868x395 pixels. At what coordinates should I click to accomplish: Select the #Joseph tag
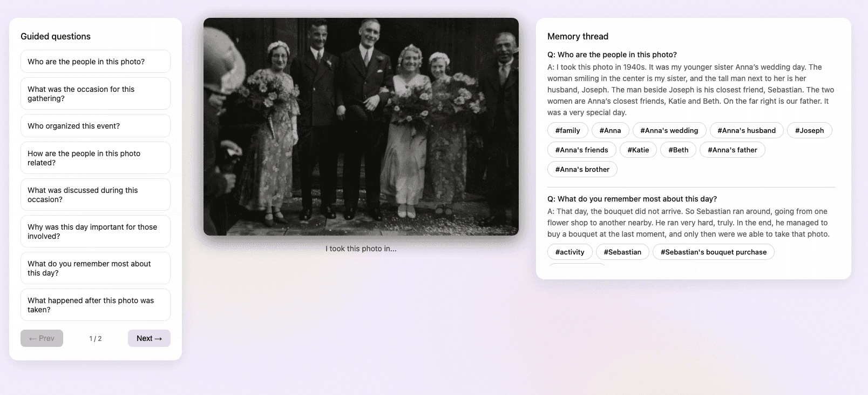(x=809, y=130)
